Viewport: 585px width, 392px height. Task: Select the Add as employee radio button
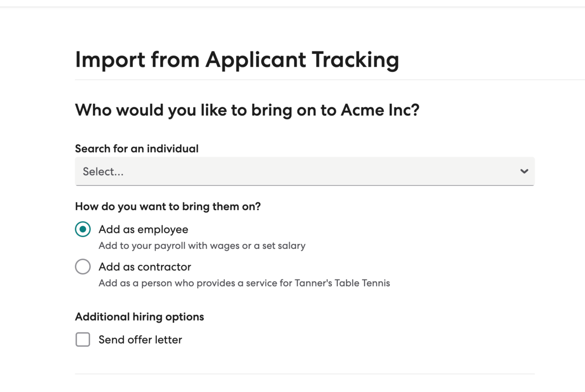click(x=83, y=229)
